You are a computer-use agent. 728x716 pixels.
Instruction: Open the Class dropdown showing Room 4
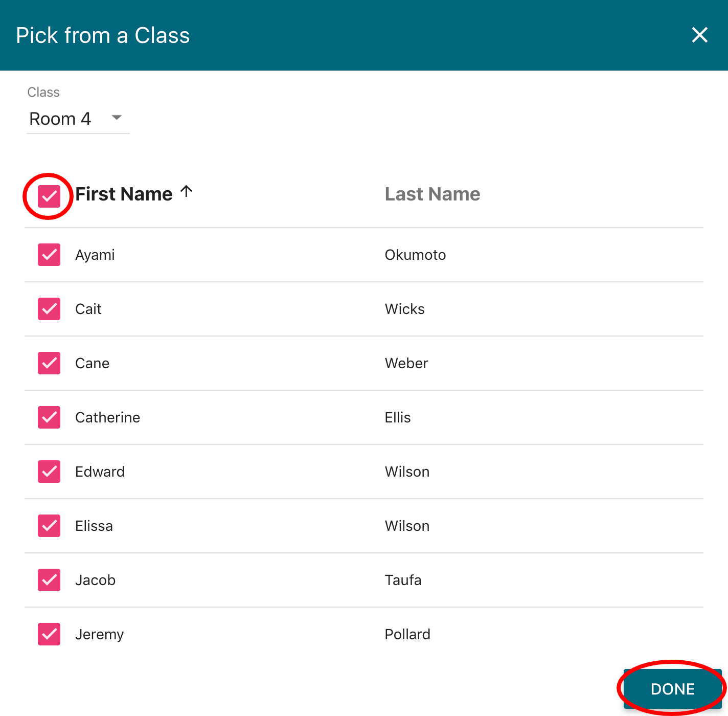pyautogui.click(x=72, y=119)
